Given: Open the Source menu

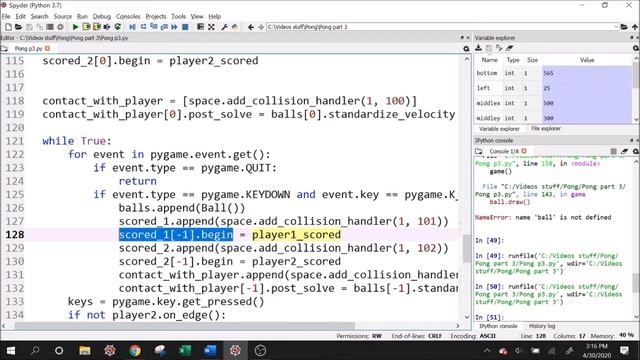Looking at the screenshot, I should click(x=63, y=16).
